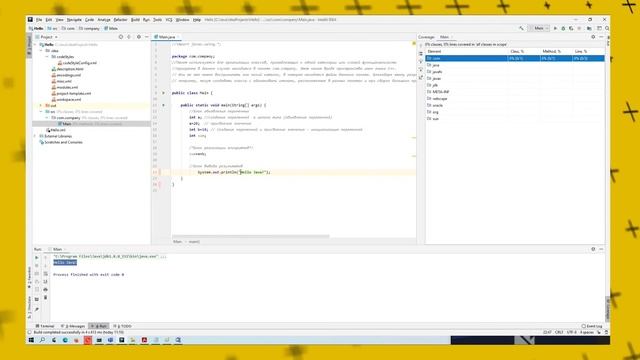Start debugging with the bug icon
Image resolution: width=640 pixels, height=360 pixels.
coord(563,29)
